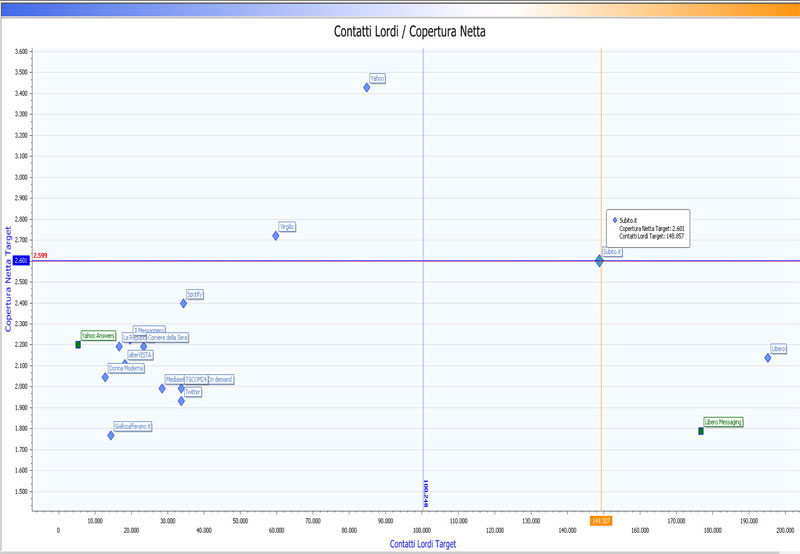Viewport: 800px width, 554px height.
Task: Select the Virgilio diamond marker
Action: pos(276,236)
